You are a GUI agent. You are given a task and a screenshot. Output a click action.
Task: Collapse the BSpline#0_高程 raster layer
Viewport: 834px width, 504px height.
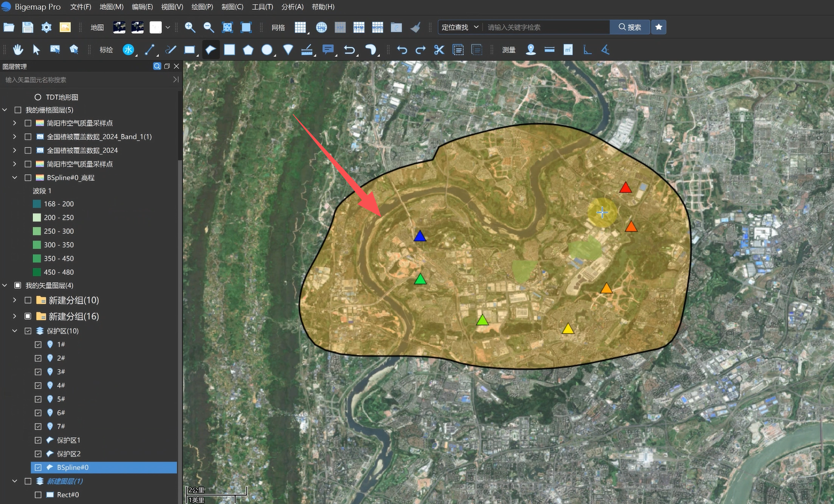tap(15, 178)
